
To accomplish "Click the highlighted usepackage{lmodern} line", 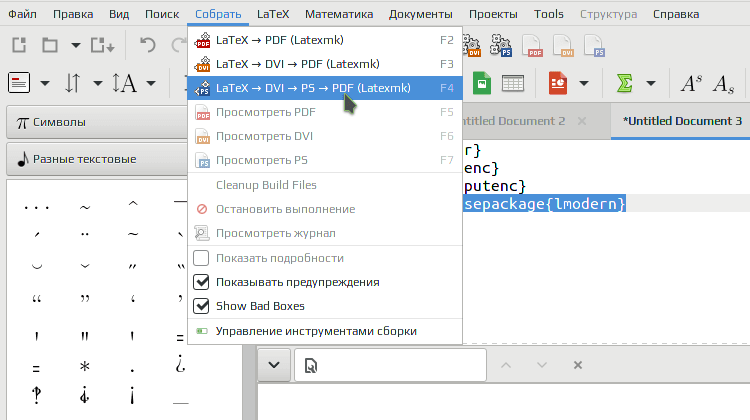I will [544, 204].
